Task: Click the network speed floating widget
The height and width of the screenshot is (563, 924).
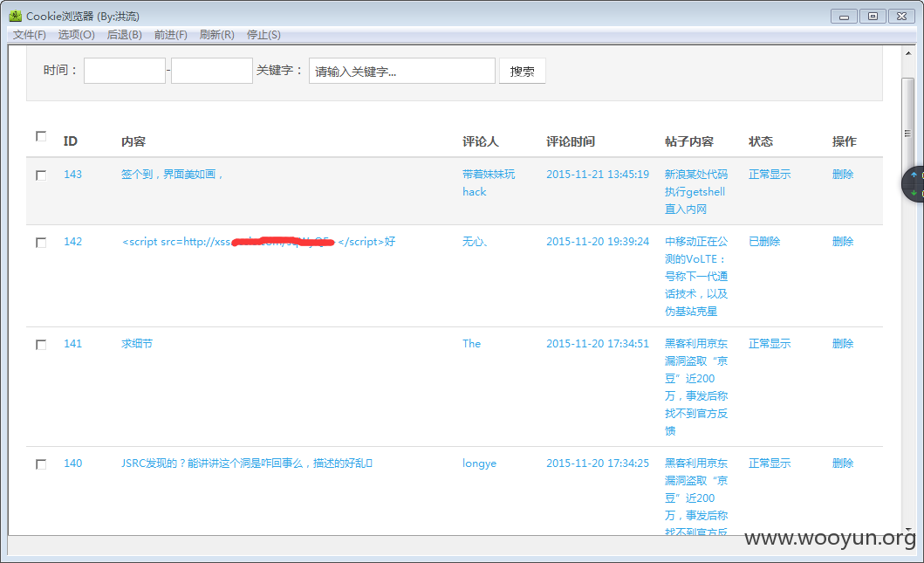Action: (914, 184)
